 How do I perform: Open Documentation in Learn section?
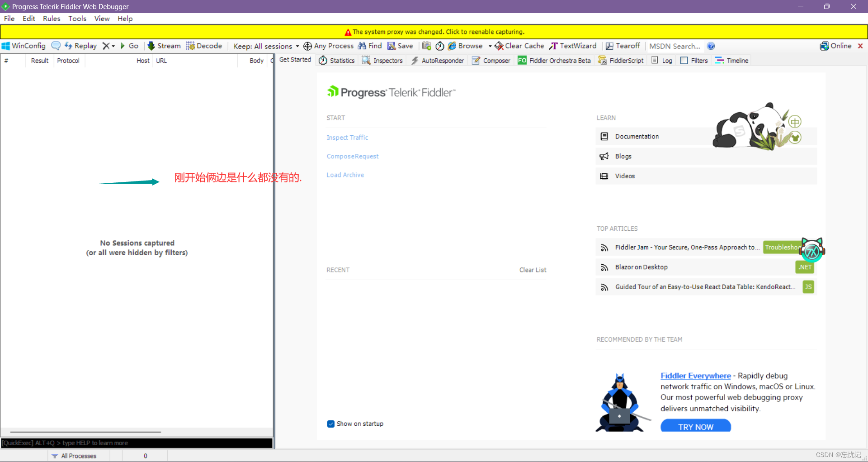point(706,136)
